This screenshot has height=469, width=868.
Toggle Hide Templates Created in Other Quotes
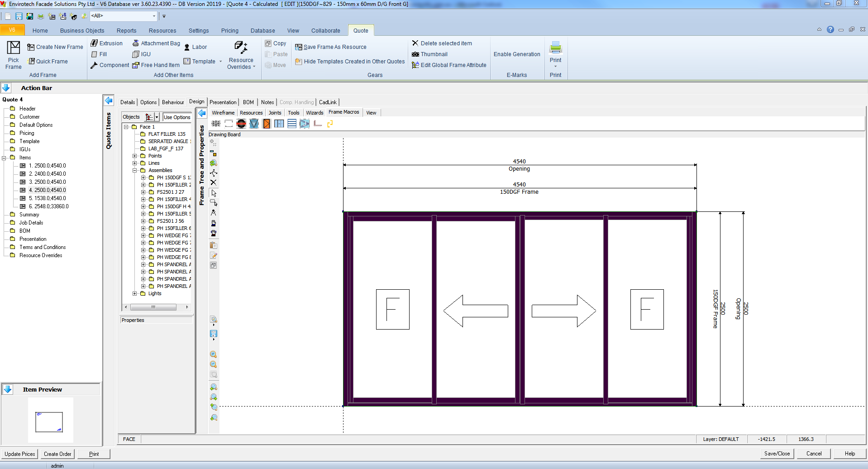click(x=350, y=62)
